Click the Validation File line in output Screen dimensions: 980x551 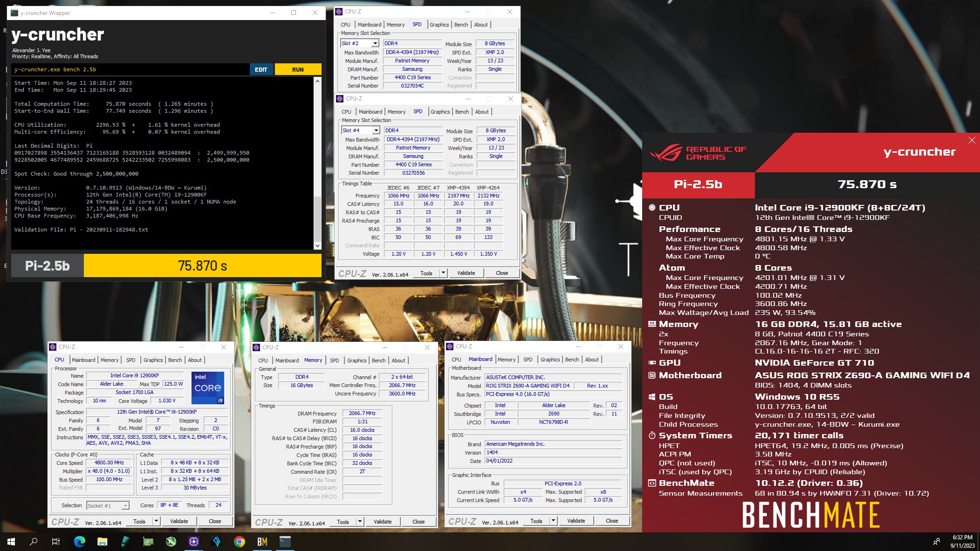81,230
